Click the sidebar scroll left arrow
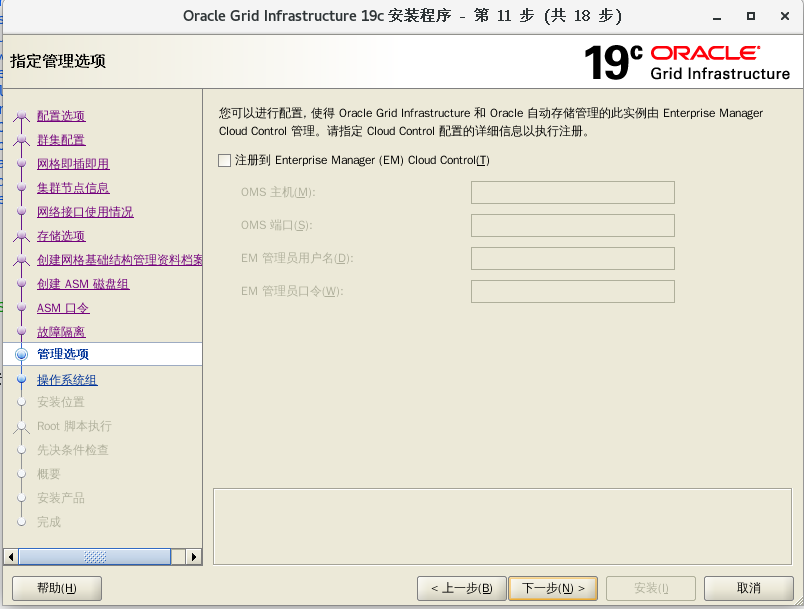The width and height of the screenshot is (804, 609). 11,557
